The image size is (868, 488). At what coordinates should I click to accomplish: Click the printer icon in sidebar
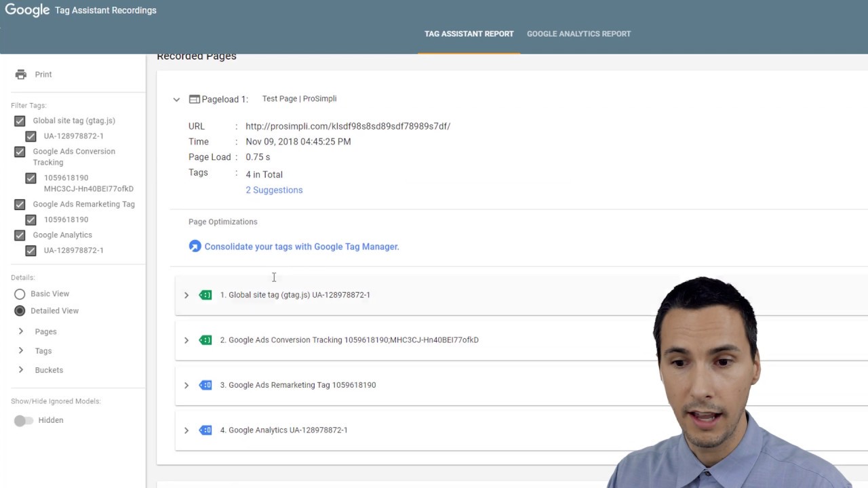(21, 75)
